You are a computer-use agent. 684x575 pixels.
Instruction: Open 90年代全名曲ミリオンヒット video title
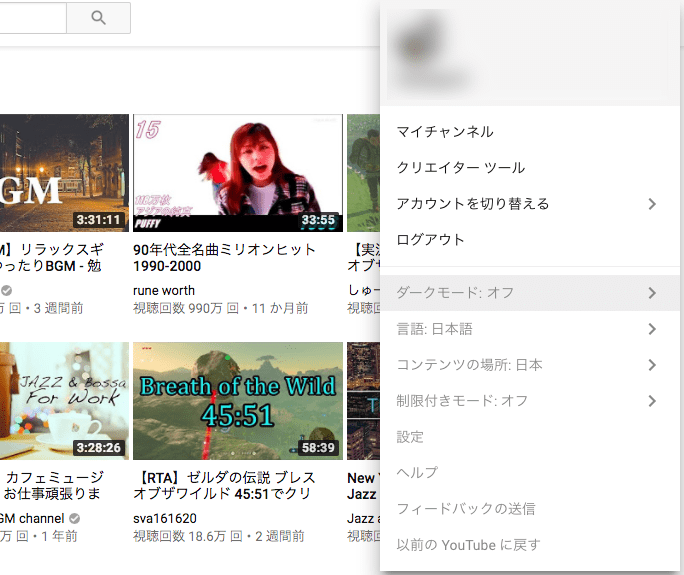[x=224, y=258]
